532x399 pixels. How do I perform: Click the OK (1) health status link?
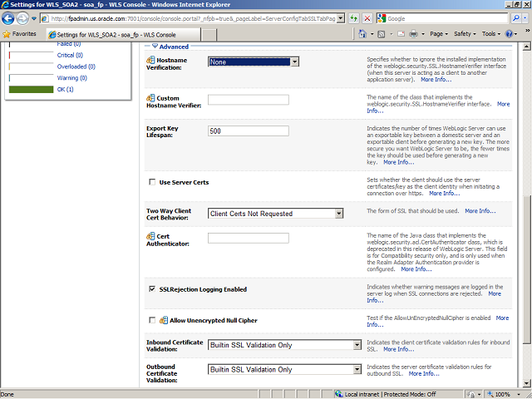(x=65, y=89)
